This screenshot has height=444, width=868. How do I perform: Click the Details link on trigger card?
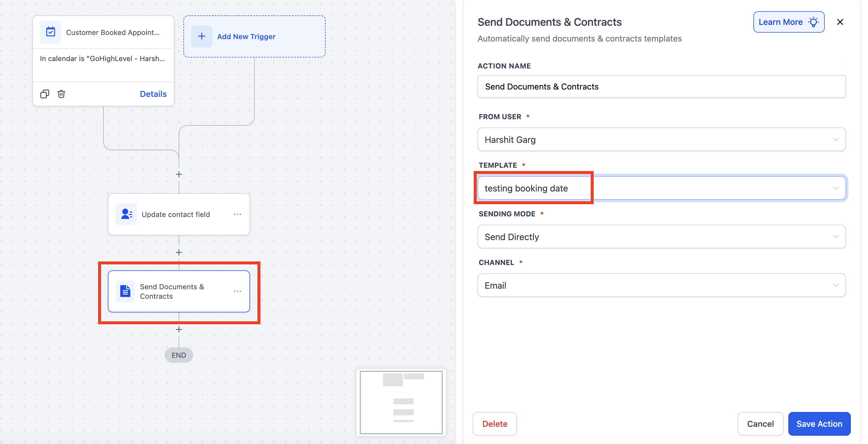153,94
